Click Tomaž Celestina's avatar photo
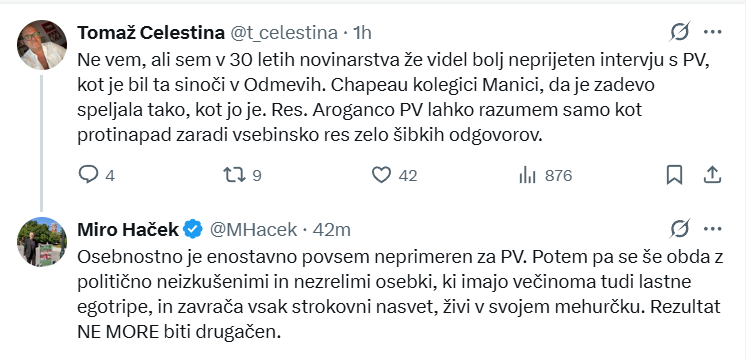746x360 pixels. coord(42,45)
